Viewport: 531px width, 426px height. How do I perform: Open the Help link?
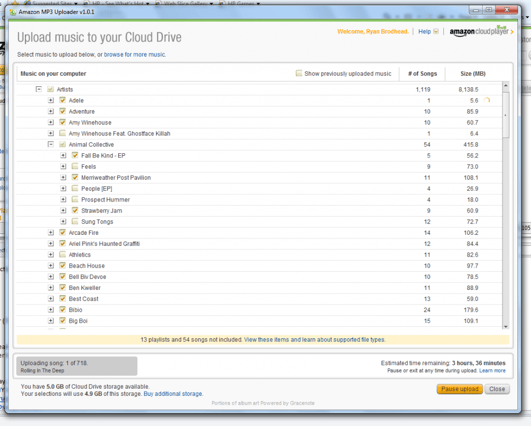tap(424, 31)
